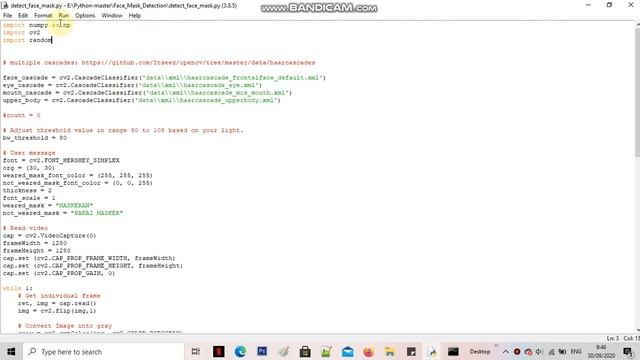Open the red-black app icon on the taskbar
This screenshot has height=360, width=640.
219,351
